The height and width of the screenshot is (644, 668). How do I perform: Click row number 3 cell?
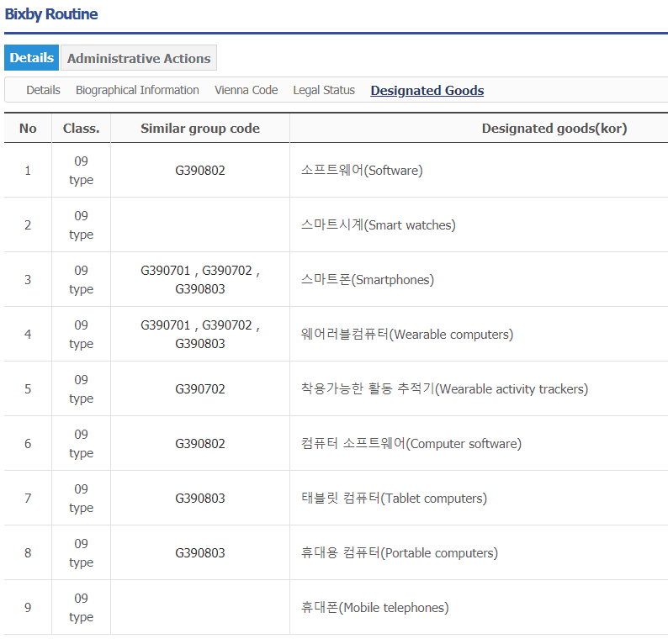point(28,279)
